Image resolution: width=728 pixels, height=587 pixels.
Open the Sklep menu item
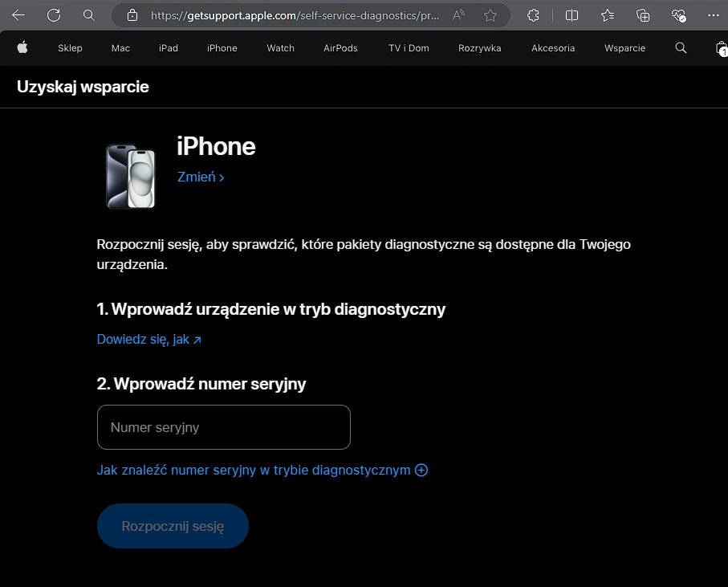(70, 48)
